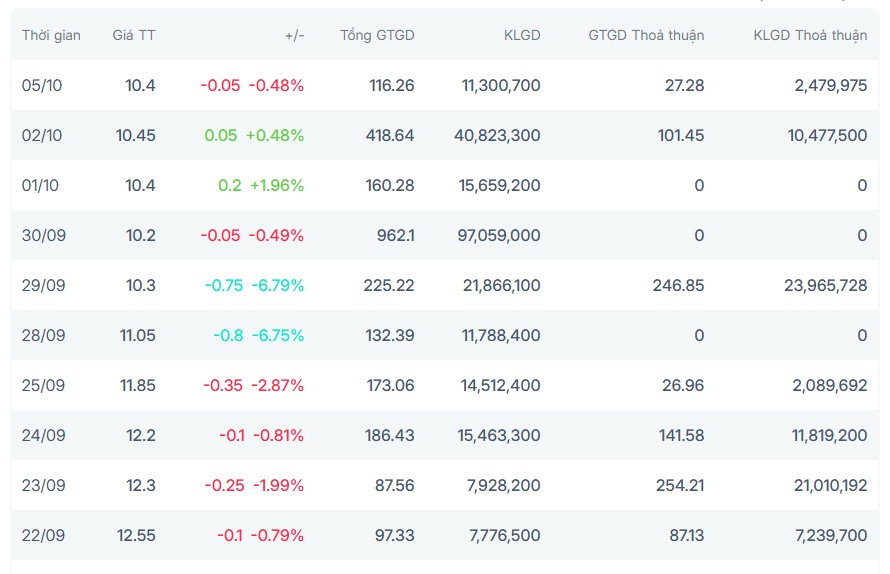Click volume 40,823,300
The height and width of the screenshot is (574, 890).
pyautogui.click(x=497, y=135)
